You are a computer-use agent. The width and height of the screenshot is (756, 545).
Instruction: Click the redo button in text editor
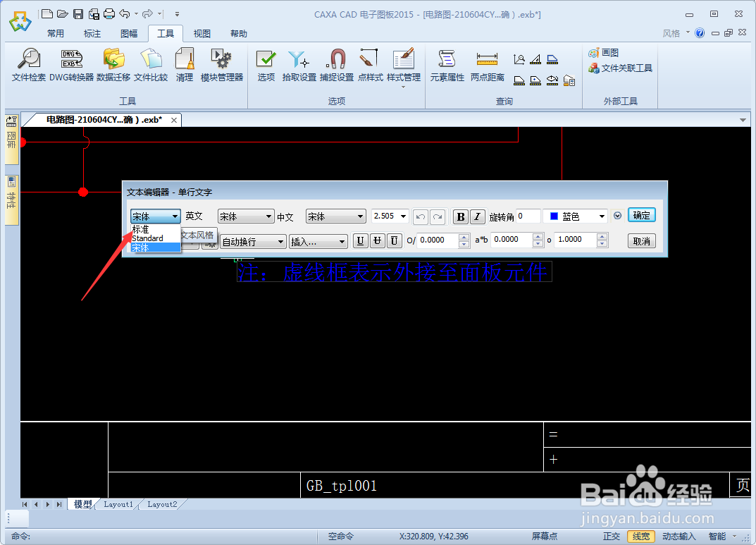(438, 216)
